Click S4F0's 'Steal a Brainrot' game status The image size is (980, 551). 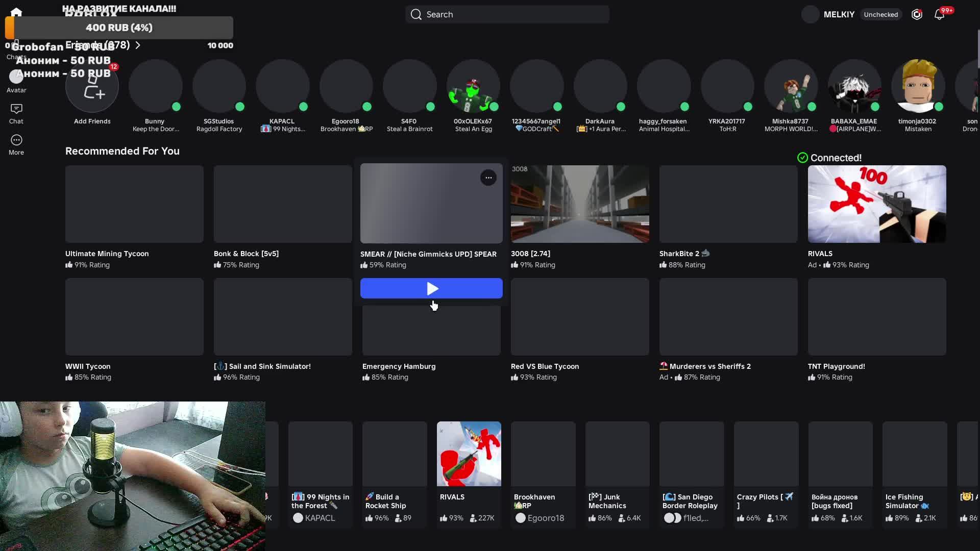pyautogui.click(x=410, y=129)
